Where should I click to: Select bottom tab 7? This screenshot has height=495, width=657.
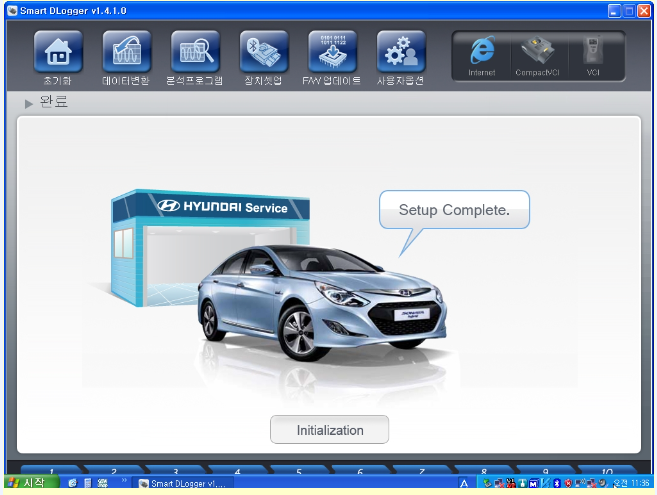point(422,471)
